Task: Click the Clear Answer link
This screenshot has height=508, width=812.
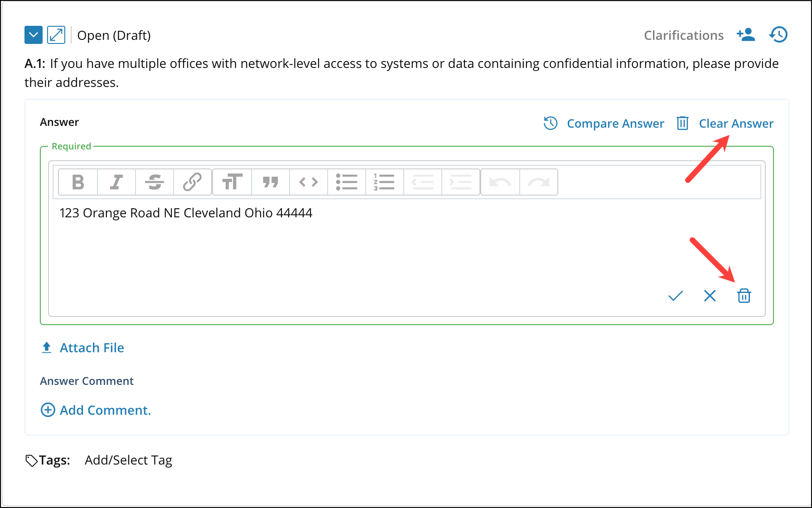Action: point(736,124)
